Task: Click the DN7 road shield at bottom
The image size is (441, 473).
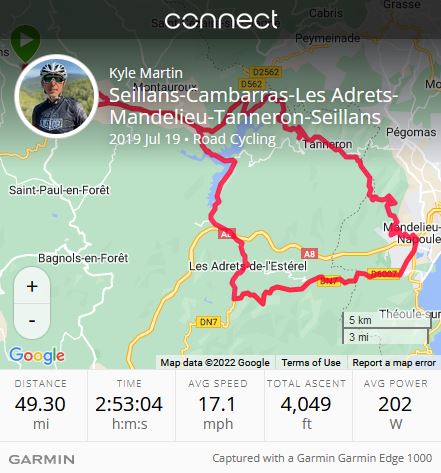Action: pos(208,322)
